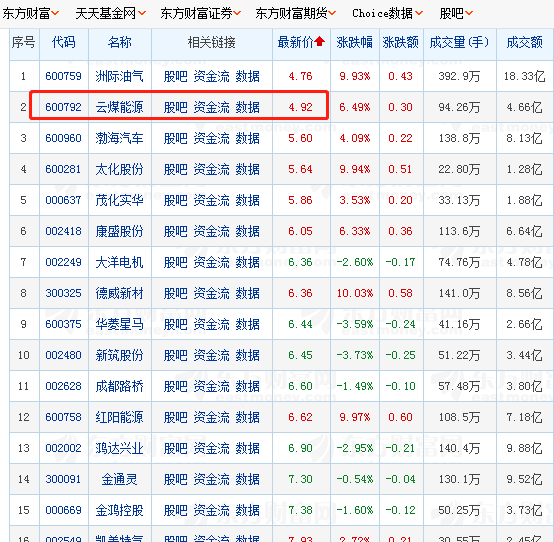The image size is (554, 542).
Task: Open stock code 600281 link
Action: (x=63, y=169)
